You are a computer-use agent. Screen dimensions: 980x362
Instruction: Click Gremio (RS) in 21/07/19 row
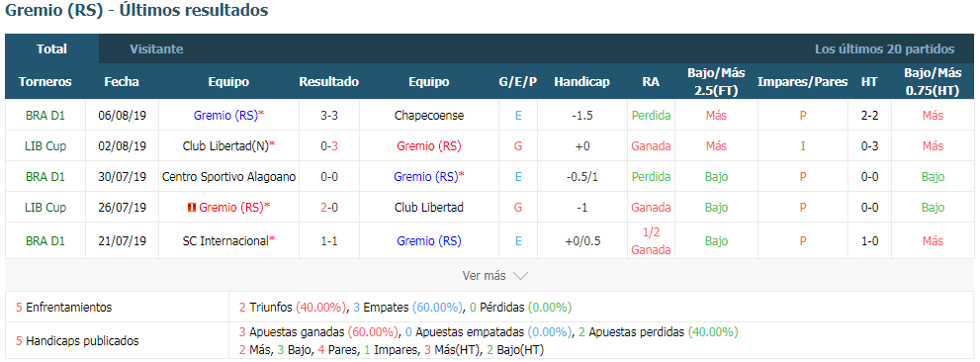[x=429, y=240]
